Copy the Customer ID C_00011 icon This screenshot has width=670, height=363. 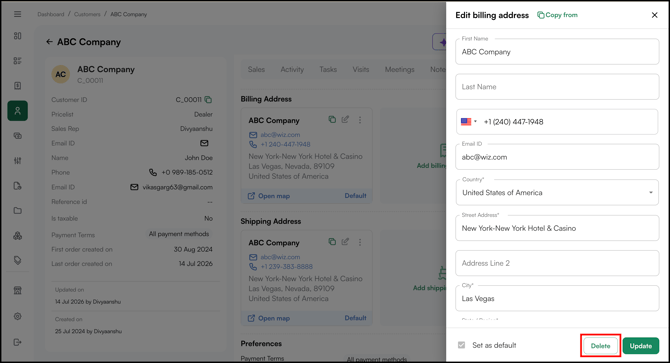pos(208,100)
